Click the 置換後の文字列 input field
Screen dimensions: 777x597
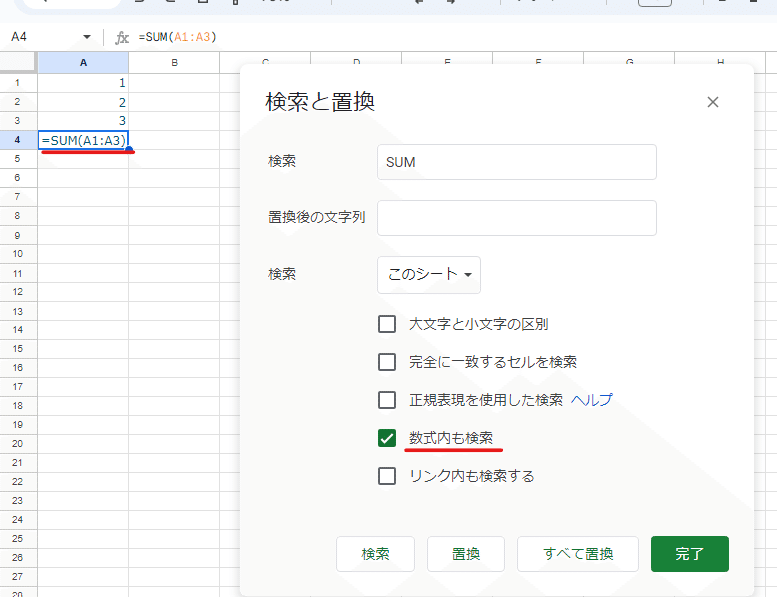[x=517, y=218]
